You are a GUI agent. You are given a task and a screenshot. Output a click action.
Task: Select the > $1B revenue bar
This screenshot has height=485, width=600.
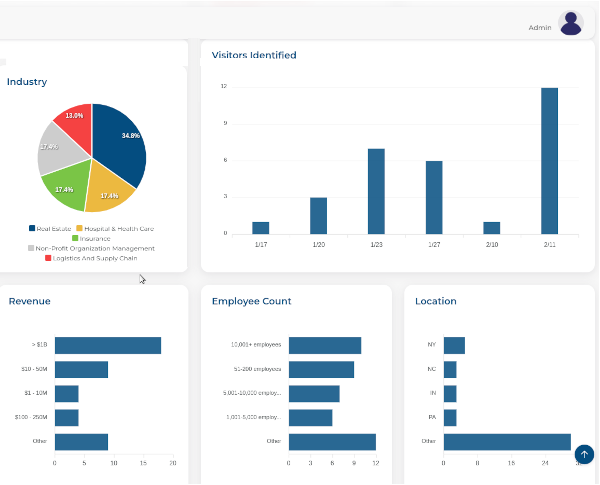[x=108, y=345]
